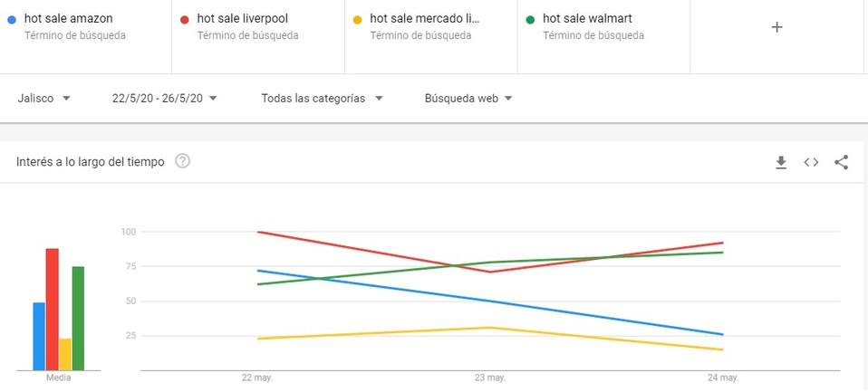Download the interest over time chart
The width and height of the screenshot is (868, 392).
(781, 162)
